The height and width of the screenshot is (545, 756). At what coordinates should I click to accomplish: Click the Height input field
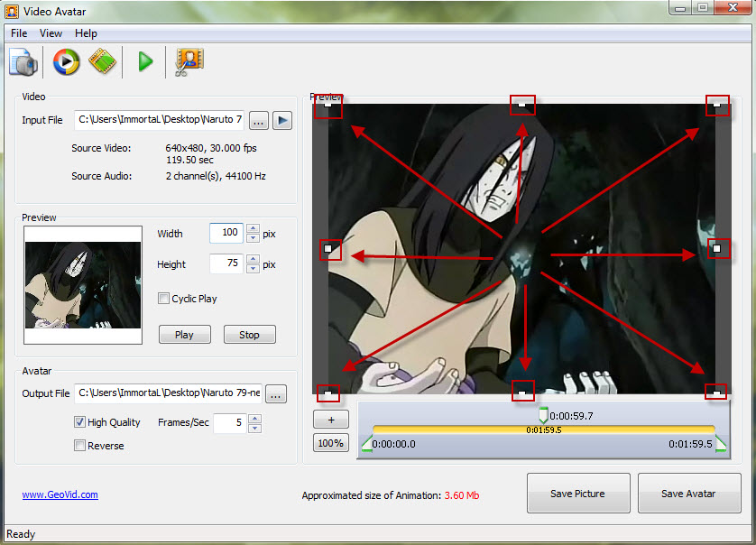pyautogui.click(x=226, y=263)
